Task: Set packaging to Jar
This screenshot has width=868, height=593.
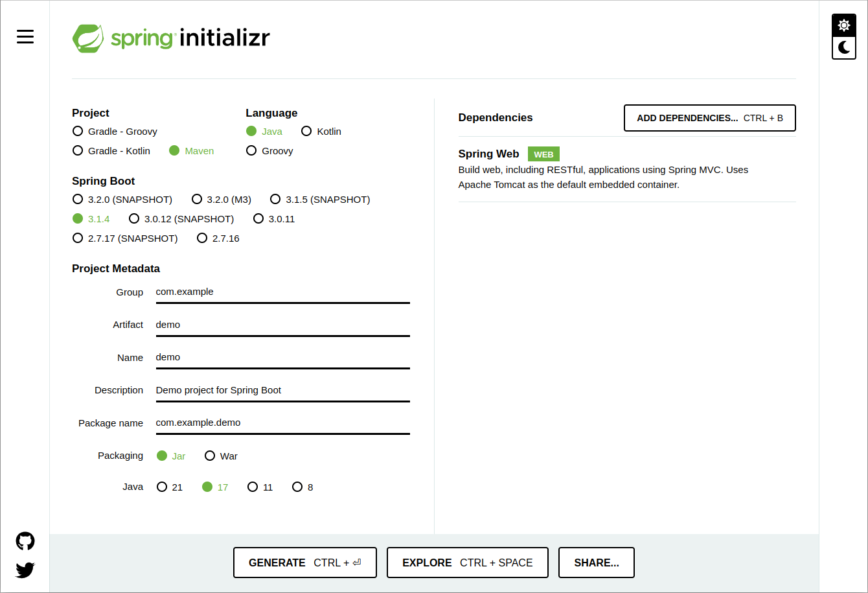Action: click(171, 456)
